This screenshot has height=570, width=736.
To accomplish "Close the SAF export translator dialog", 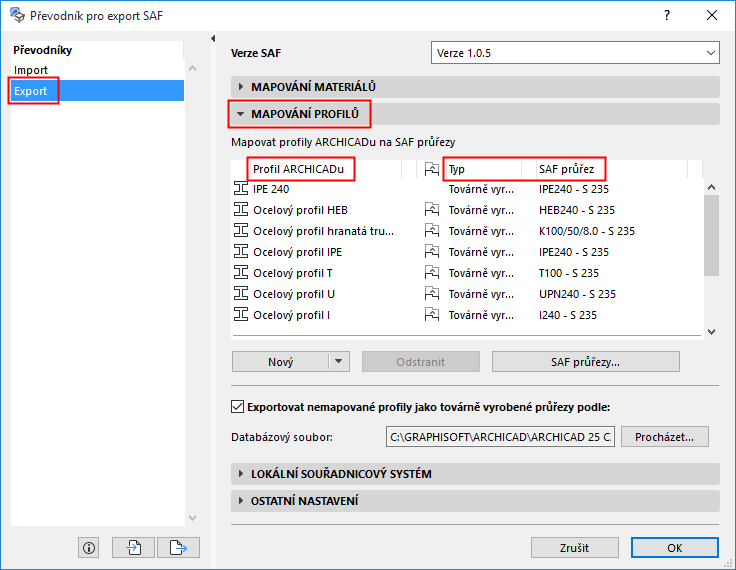I will (x=712, y=15).
